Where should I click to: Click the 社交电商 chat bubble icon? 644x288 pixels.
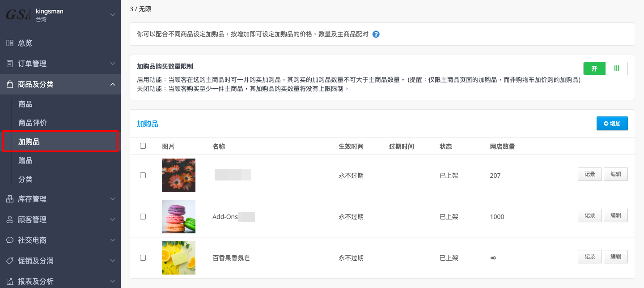click(10, 240)
